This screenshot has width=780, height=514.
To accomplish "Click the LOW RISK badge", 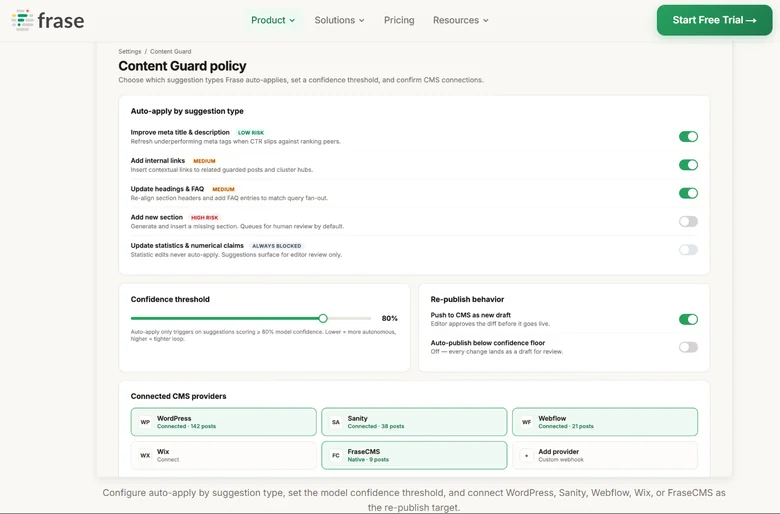I will pyautogui.click(x=251, y=133).
